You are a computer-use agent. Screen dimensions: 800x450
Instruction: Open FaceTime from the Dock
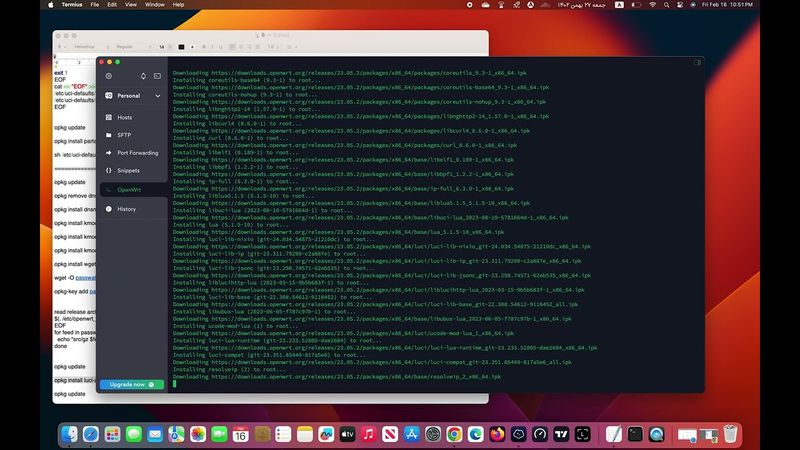click(x=219, y=434)
